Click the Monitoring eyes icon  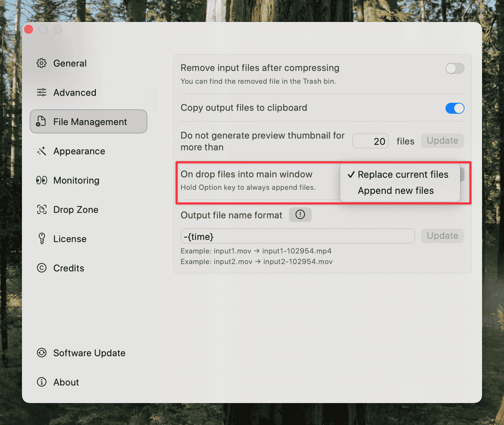point(41,180)
